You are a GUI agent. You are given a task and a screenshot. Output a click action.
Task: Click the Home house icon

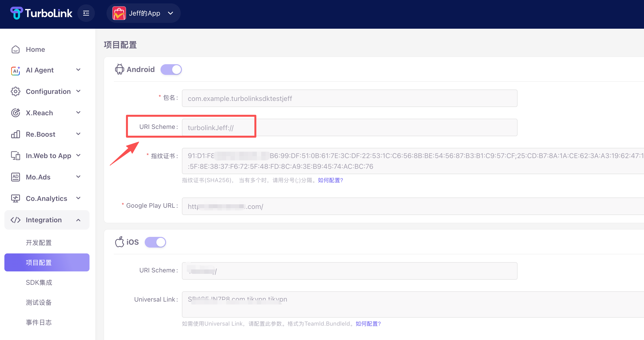(x=16, y=49)
